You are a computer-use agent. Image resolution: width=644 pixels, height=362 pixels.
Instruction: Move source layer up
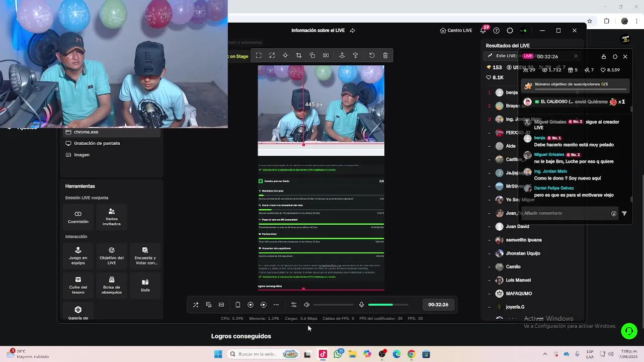pos(342,55)
